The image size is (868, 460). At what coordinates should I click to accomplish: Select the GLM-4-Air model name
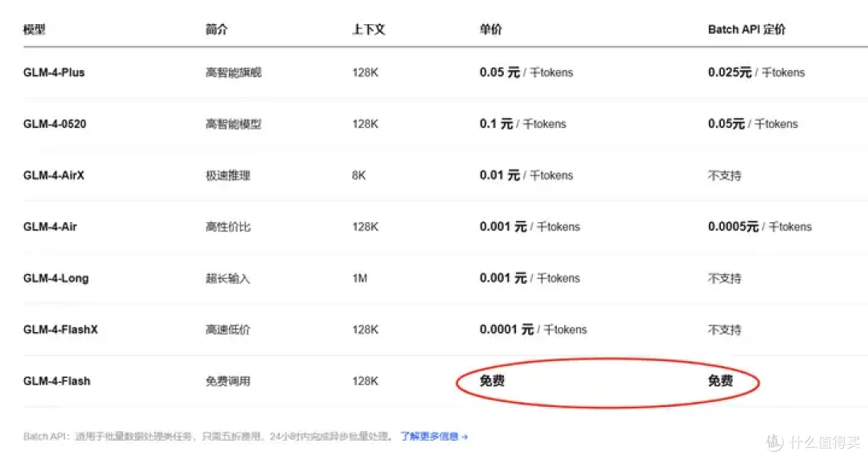point(50,227)
